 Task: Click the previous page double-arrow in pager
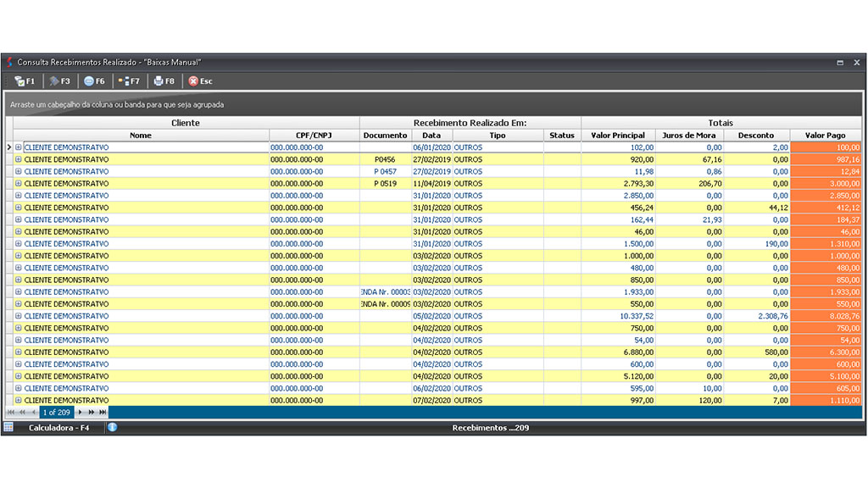pos(23,413)
